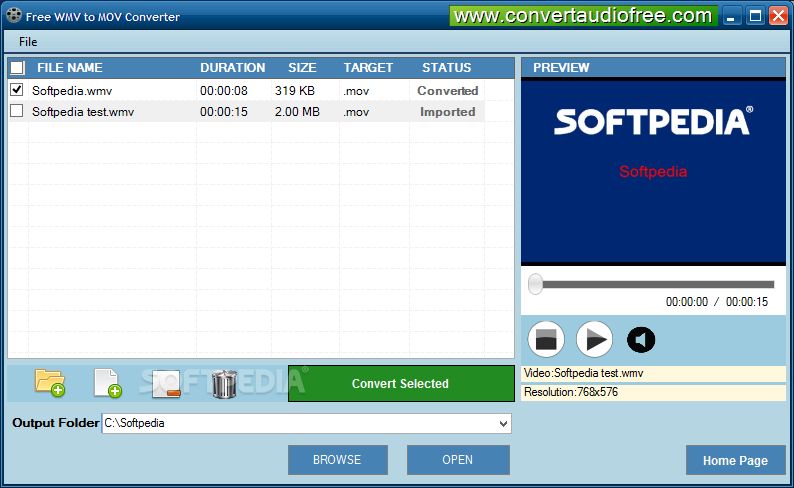Click the 00:00:08 duration cell
The image size is (794, 488).
tap(224, 91)
